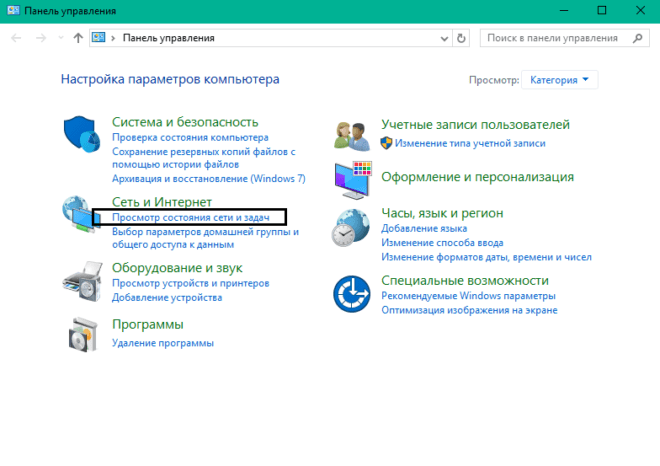660x466 pixels.
Task: Open the Clock, Language and Region globe-clock icon
Action: (x=351, y=228)
